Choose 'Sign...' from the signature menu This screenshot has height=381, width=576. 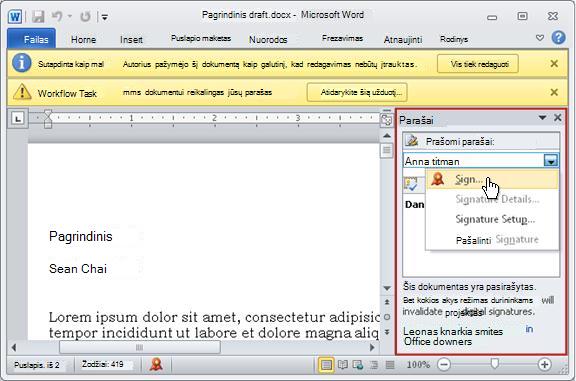tap(492, 179)
